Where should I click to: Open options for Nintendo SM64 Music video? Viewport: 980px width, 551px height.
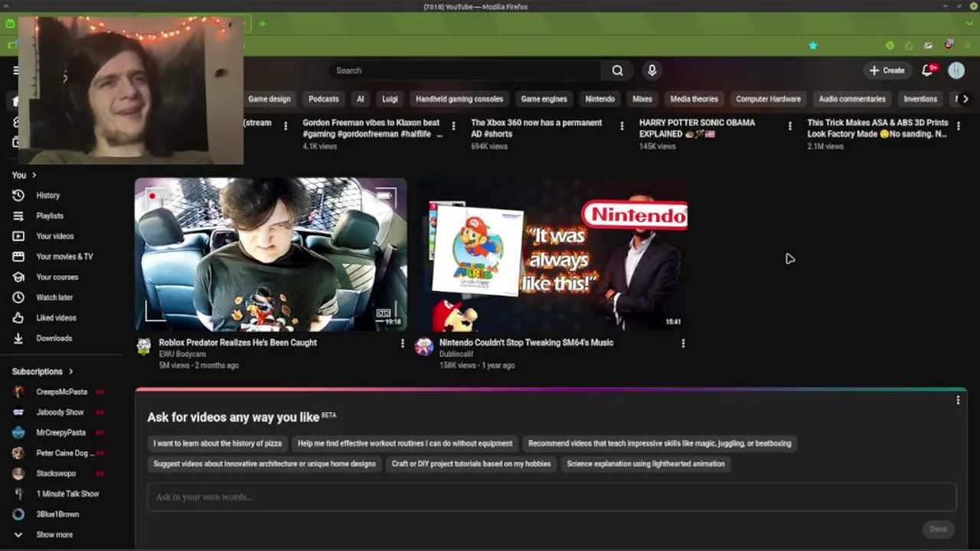[x=683, y=344]
